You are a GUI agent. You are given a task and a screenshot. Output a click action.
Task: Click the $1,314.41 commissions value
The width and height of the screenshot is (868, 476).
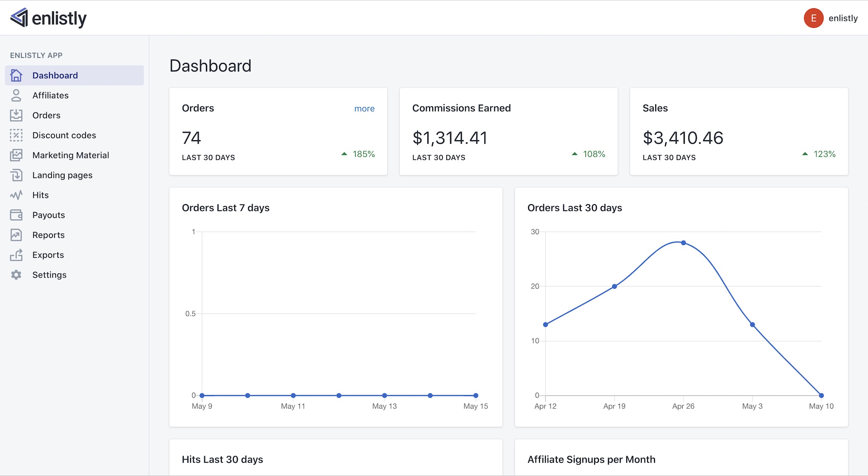point(450,138)
